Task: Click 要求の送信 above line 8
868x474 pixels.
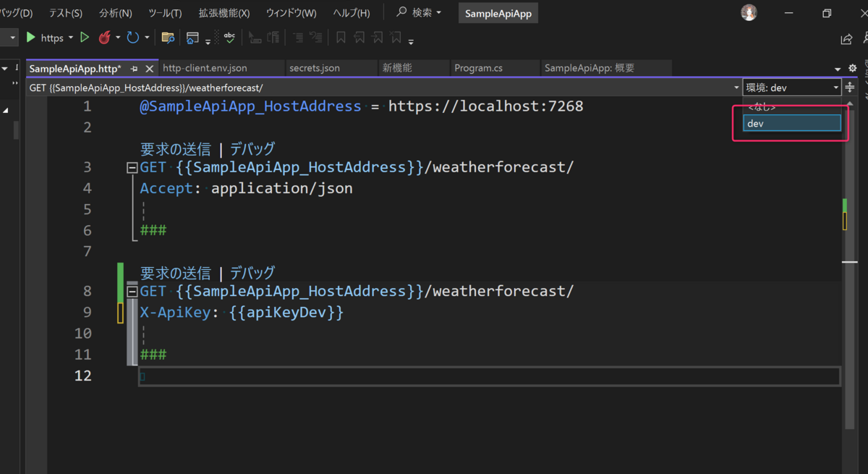Action: pos(175,273)
